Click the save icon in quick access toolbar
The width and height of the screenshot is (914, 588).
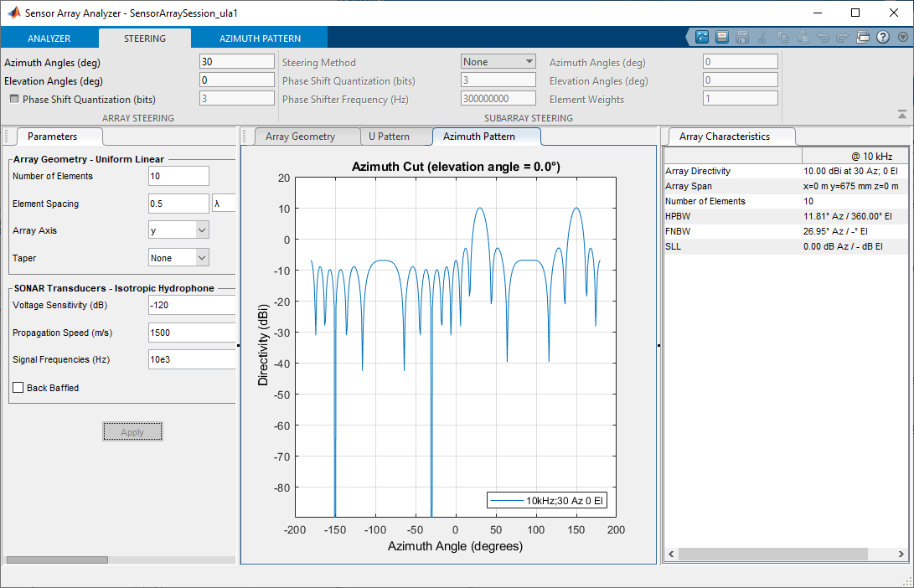(x=741, y=37)
